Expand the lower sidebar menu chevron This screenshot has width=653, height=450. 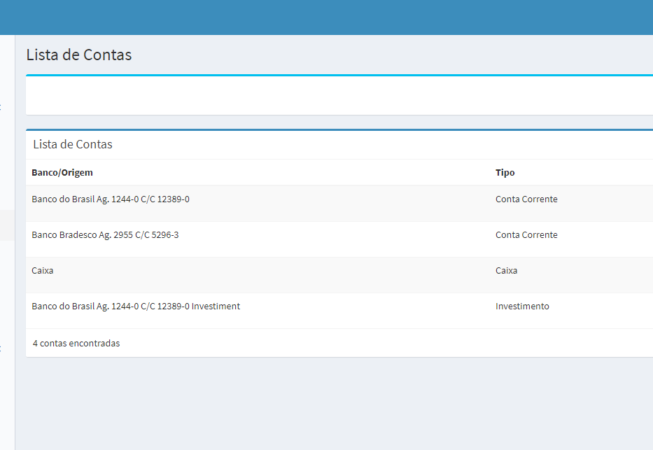tap(2, 348)
